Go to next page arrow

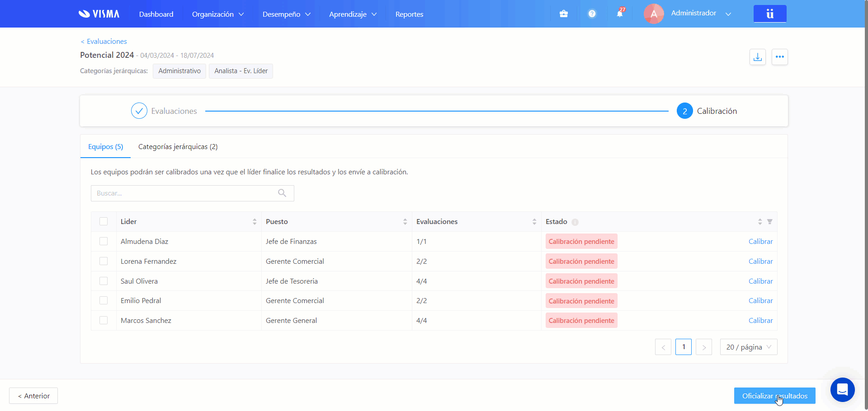[x=704, y=347]
